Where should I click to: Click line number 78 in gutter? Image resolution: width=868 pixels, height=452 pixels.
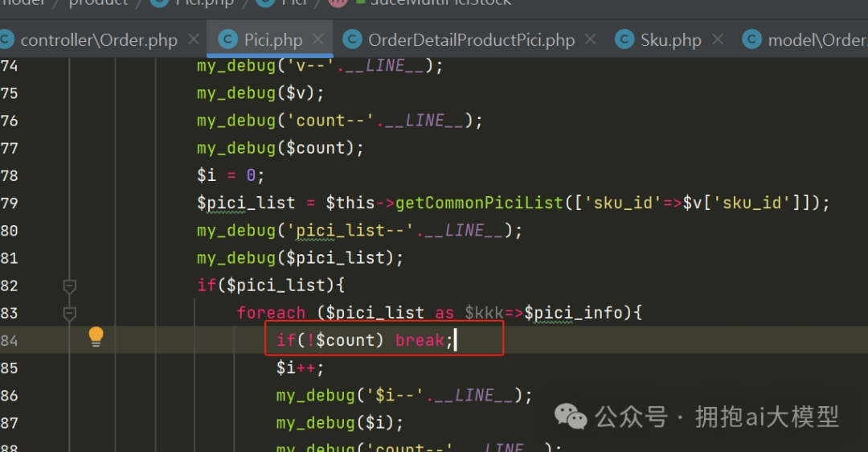[x=9, y=175]
